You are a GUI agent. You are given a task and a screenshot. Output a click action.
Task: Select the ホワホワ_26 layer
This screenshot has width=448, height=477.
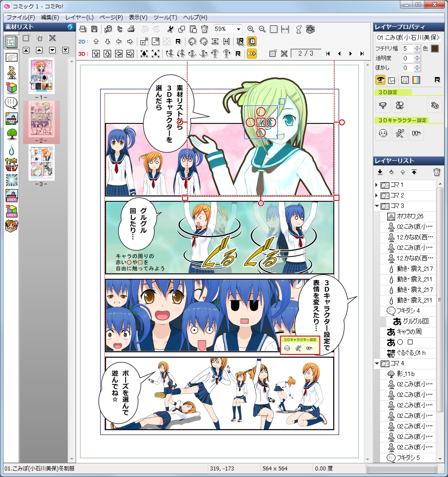pyautogui.click(x=408, y=216)
